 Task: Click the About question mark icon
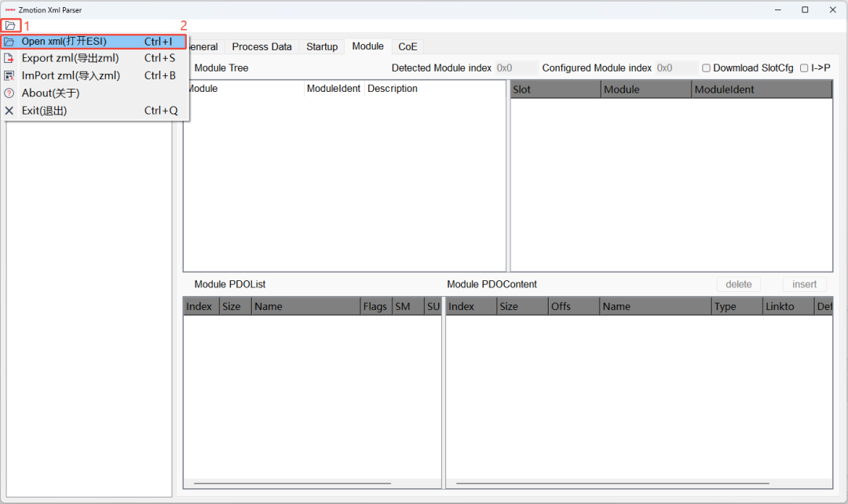coord(9,93)
